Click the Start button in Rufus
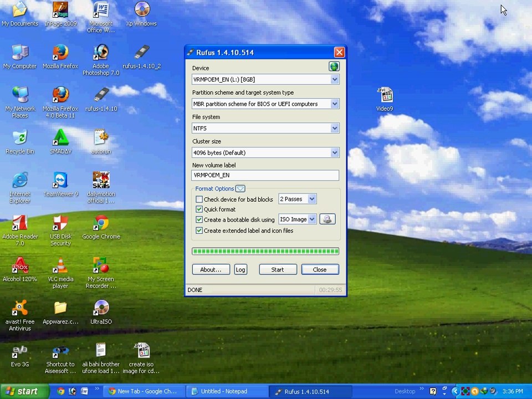This screenshot has width=532, height=399. pyautogui.click(x=278, y=269)
